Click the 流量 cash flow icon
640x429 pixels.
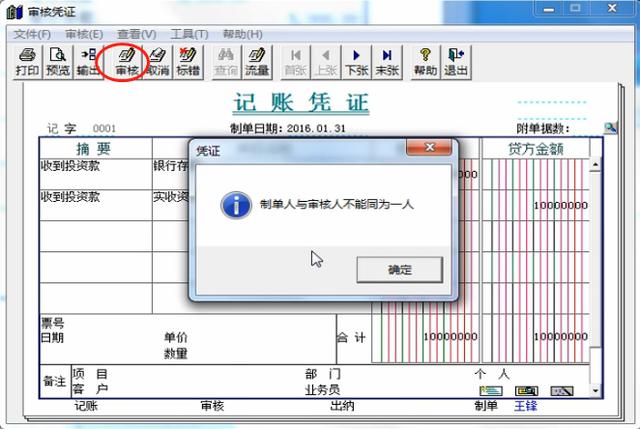click(x=257, y=62)
